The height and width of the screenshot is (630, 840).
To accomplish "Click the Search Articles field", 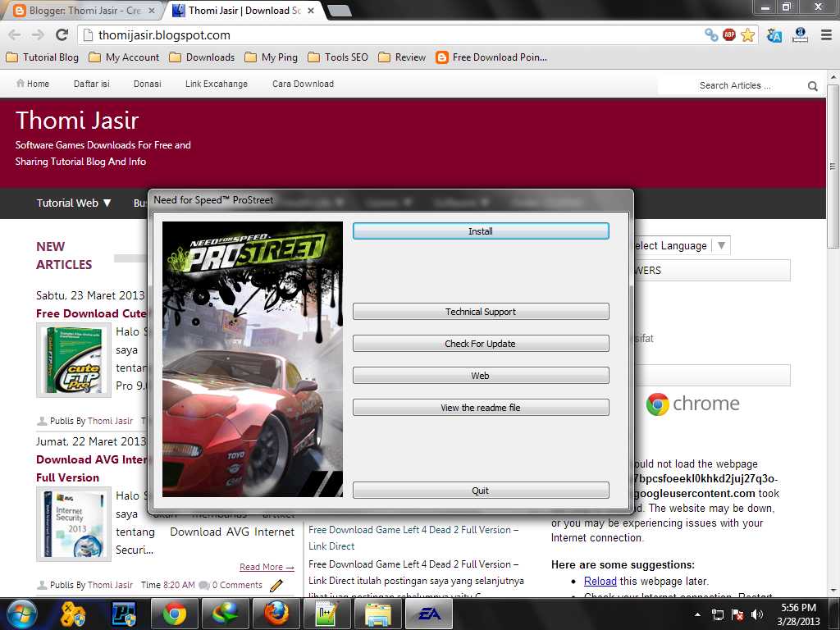I will pos(734,85).
